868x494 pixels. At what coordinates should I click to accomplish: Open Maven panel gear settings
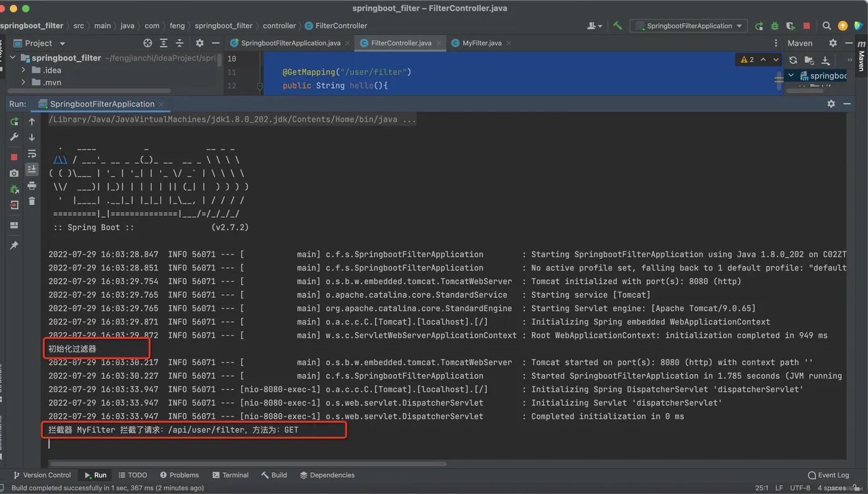pos(833,43)
